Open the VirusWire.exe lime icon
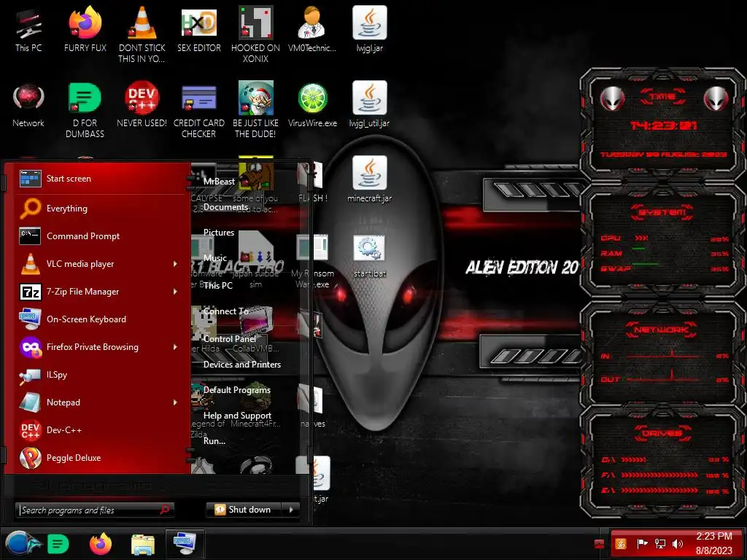The image size is (747, 560). (x=312, y=105)
